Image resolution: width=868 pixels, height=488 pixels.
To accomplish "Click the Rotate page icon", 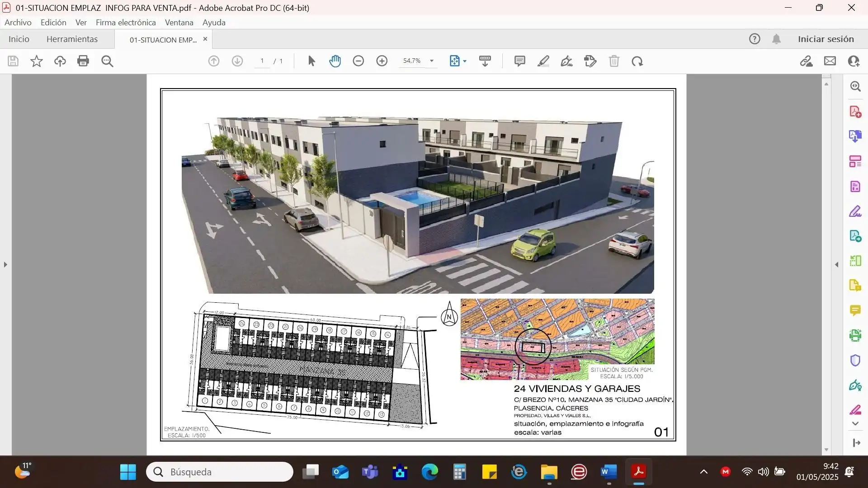I will pos(637,61).
